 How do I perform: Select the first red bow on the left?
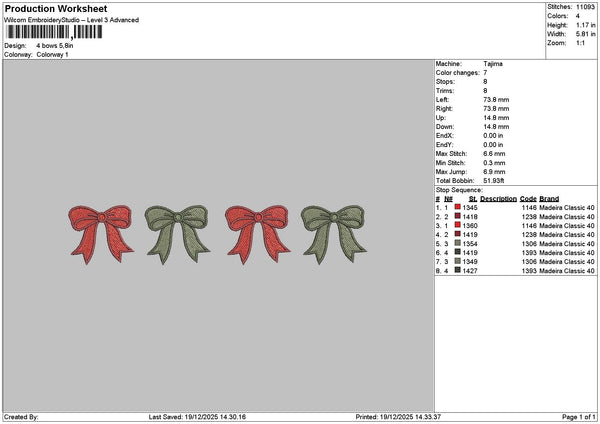101,234
